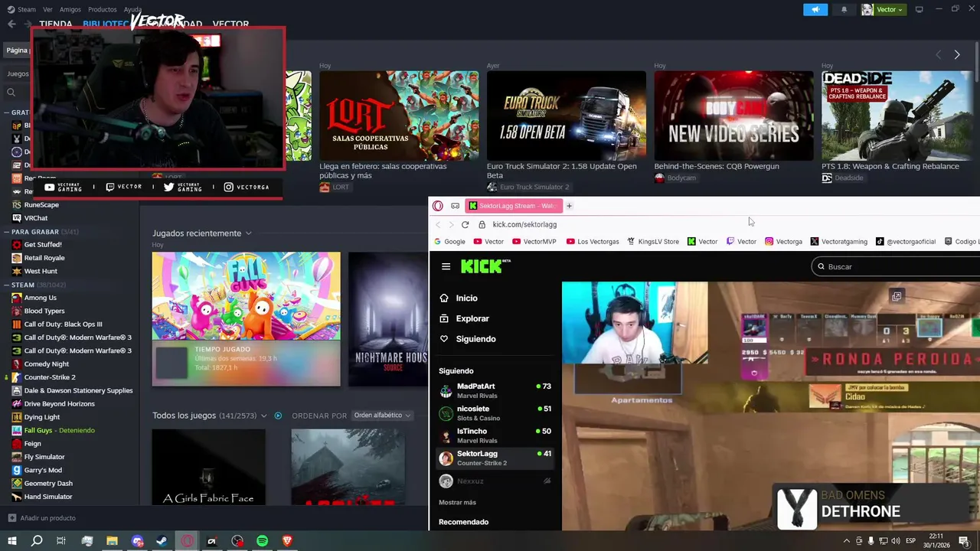Open Brave browser from taskbar
980x551 pixels.
tap(287, 541)
